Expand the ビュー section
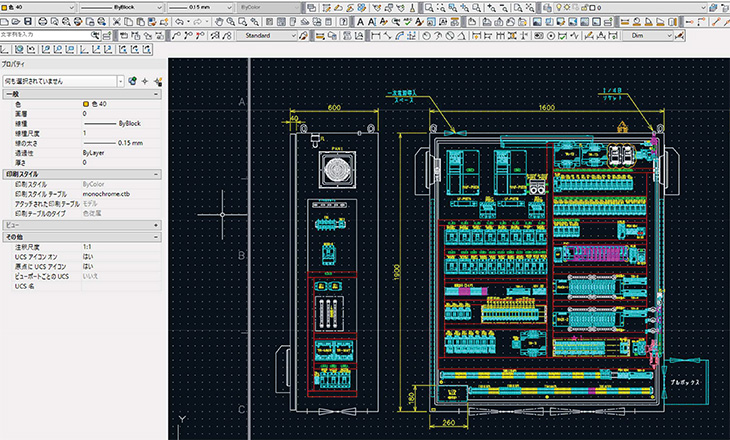730x440 pixels. (156, 225)
